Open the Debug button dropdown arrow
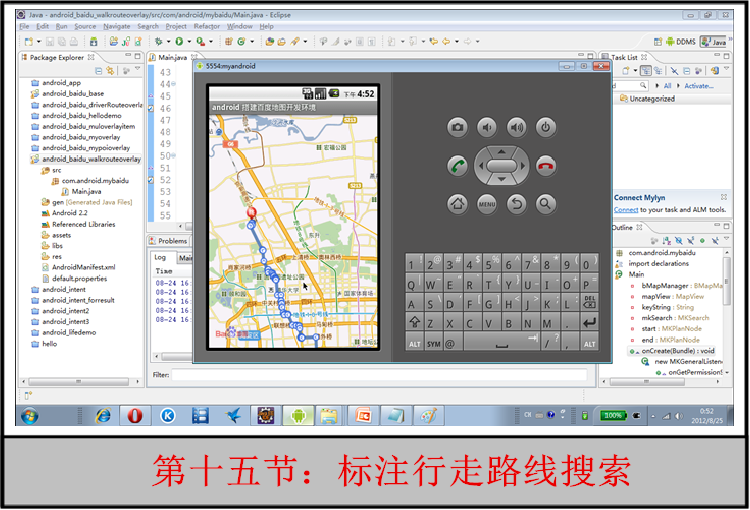 point(168,42)
